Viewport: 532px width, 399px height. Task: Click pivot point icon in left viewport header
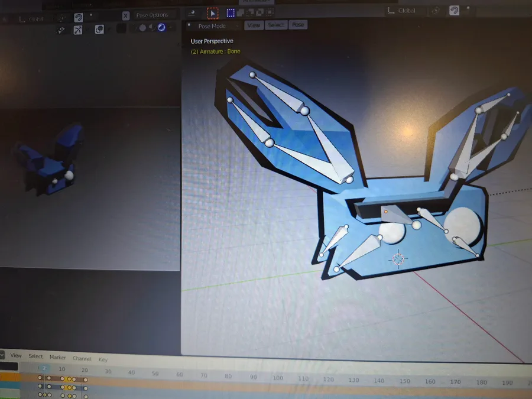[62, 18]
